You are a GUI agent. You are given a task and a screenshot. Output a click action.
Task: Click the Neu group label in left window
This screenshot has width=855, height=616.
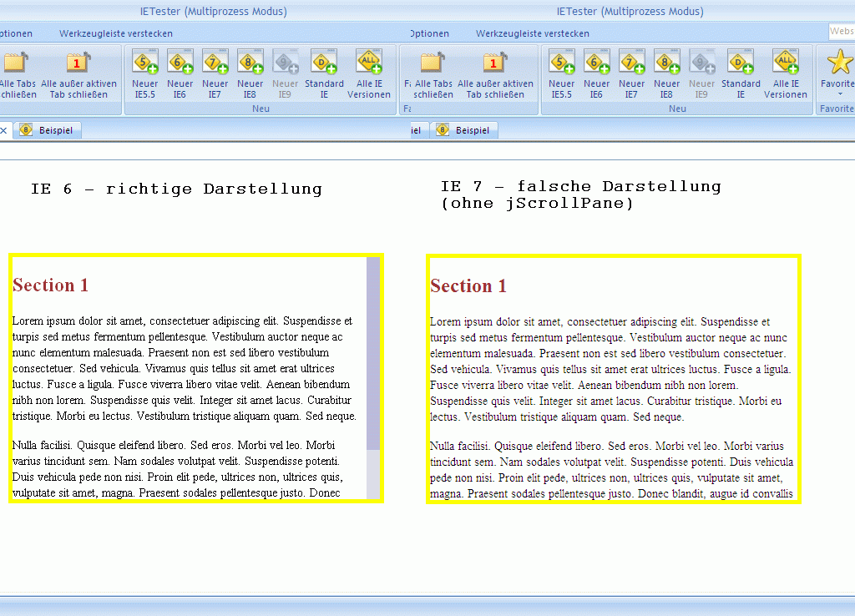[x=261, y=109]
